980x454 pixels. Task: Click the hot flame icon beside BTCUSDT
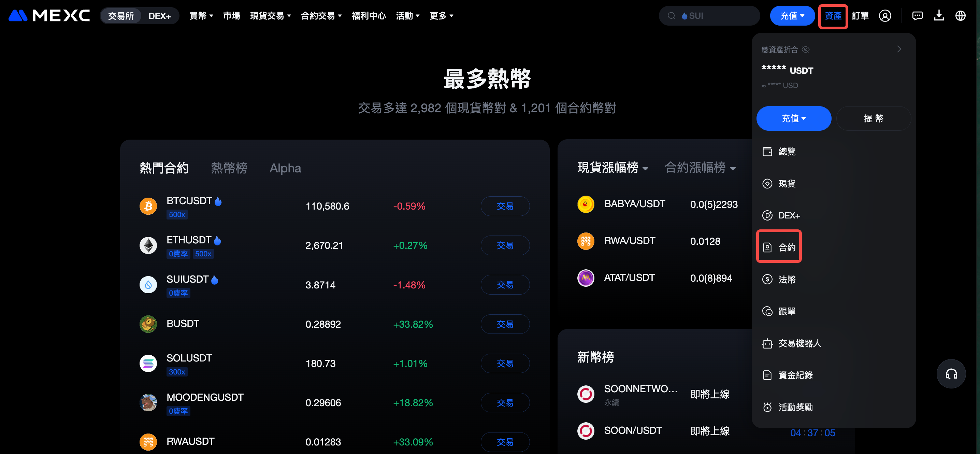pyautogui.click(x=218, y=201)
